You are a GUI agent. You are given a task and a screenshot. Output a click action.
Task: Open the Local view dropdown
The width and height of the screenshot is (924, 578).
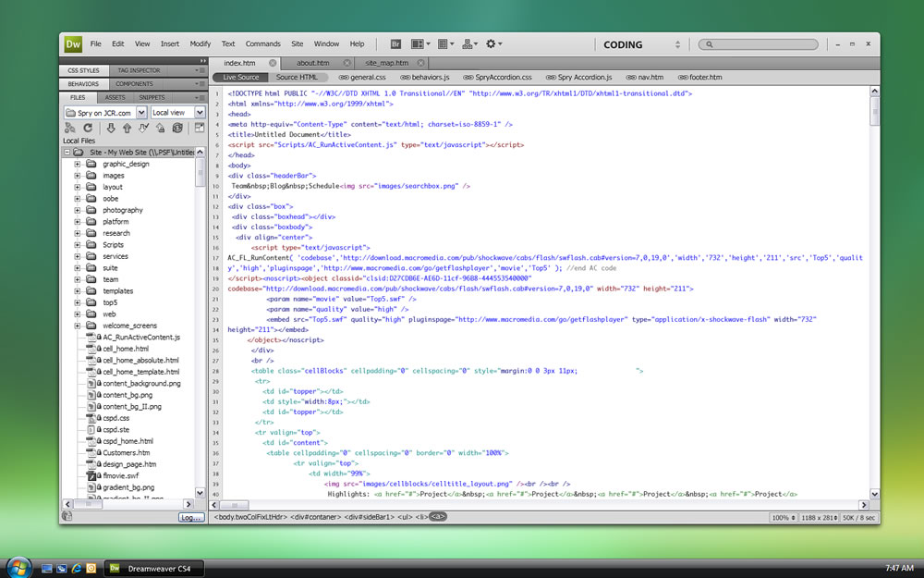coord(178,113)
